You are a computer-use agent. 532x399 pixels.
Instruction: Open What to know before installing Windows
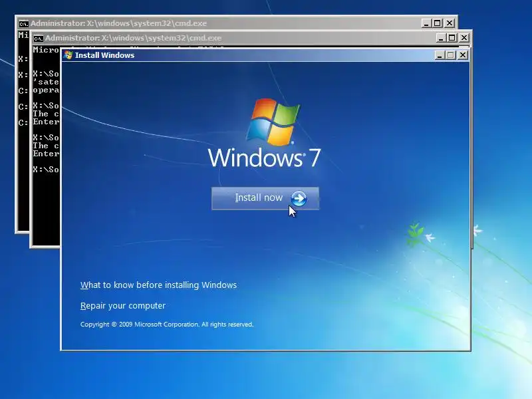(158, 285)
